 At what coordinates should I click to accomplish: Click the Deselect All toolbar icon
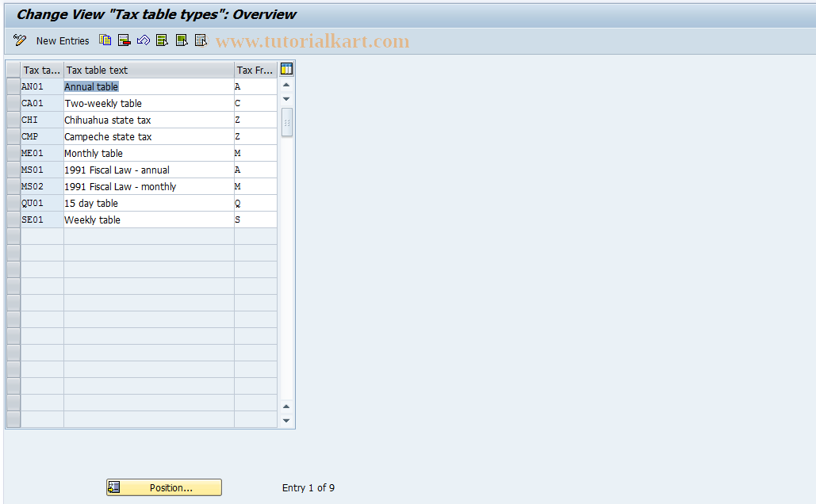(201, 40)
